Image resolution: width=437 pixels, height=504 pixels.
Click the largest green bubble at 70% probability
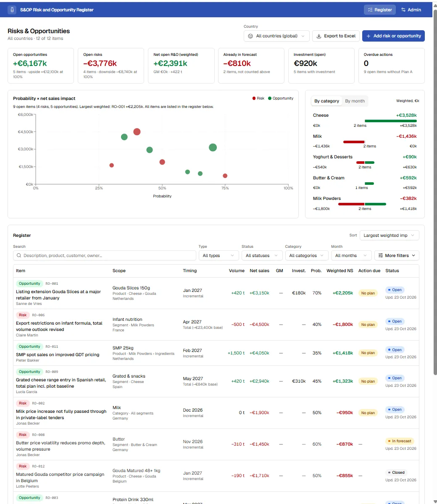[x=213, y=147]
